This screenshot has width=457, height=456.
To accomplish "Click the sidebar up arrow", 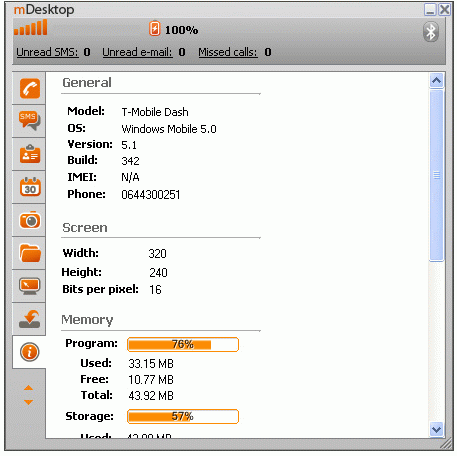I will click(29, 388).
